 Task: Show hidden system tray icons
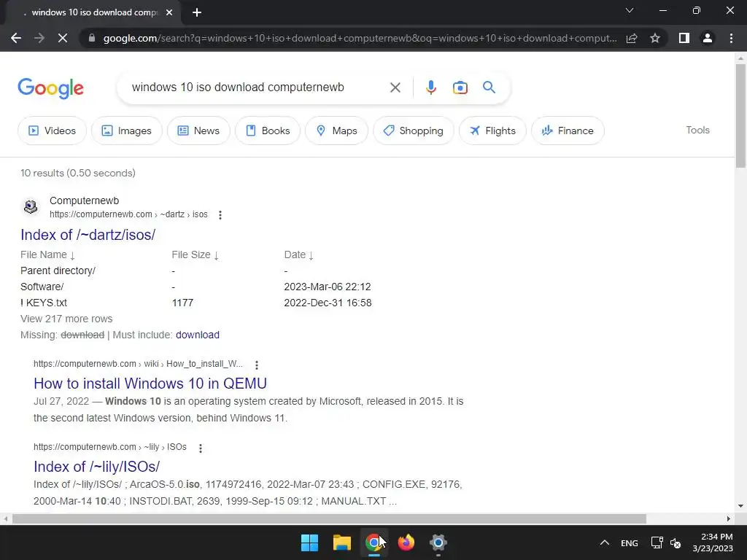[604, 542]
